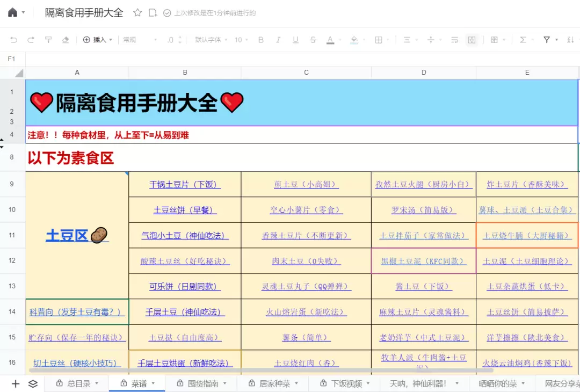This screenshot has height=392, width=580.
Task: Click the cell name box F1
Action: click(x=12, y=59)
